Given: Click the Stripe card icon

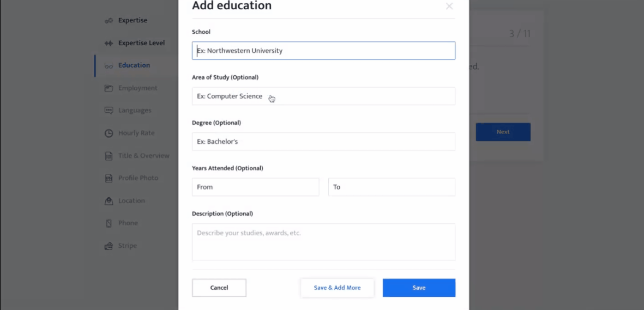Looking at the screenshot, I should (x=109, y=246).
